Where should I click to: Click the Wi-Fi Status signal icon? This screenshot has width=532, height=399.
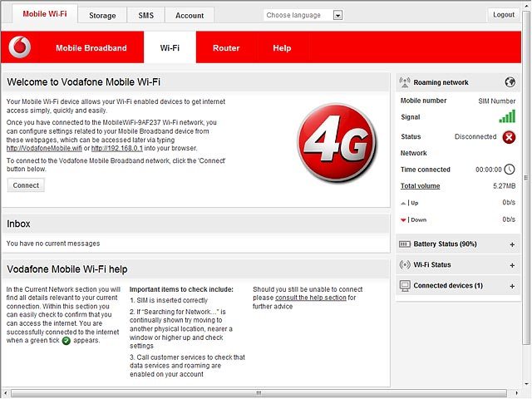405,264
